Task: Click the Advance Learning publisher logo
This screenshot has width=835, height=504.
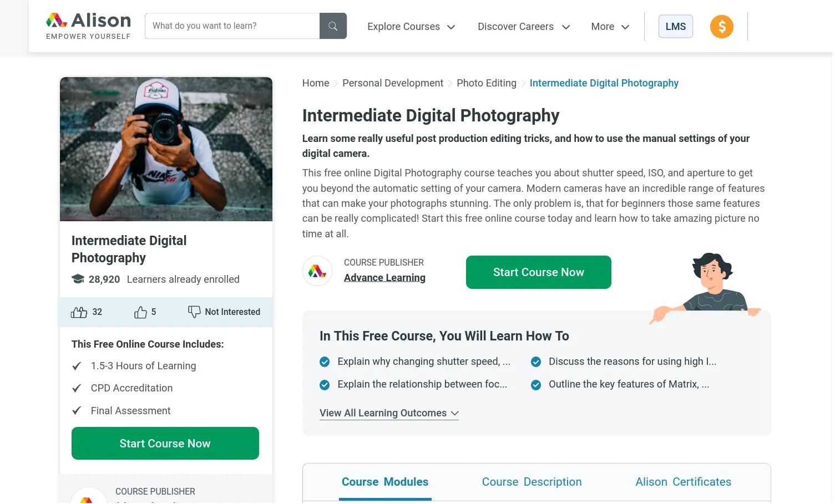Action: click(317, 271)
